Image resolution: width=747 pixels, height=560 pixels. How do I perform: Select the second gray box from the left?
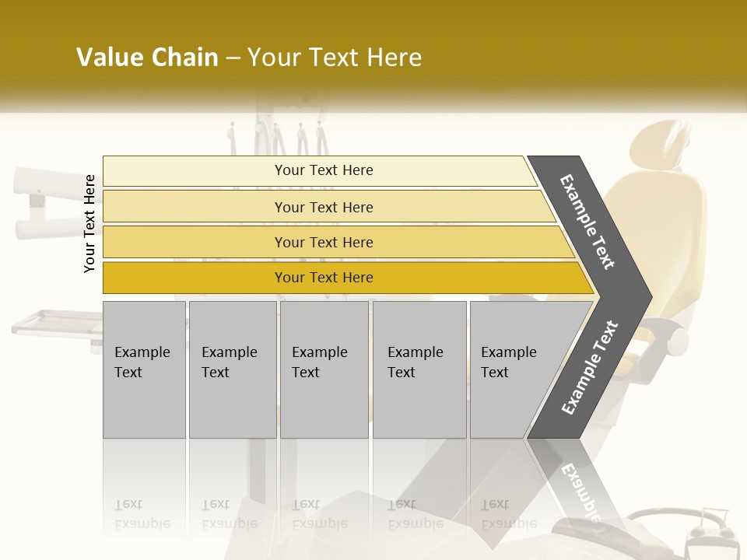pos(232,369)
